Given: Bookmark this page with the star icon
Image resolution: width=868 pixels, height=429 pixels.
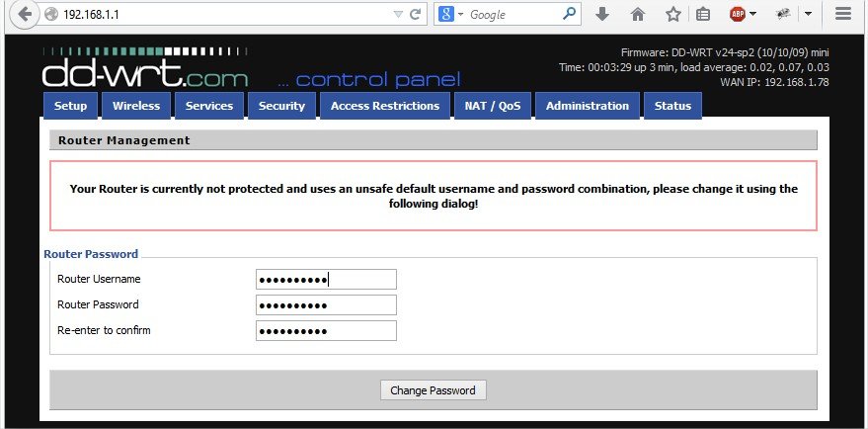Looking at the screenshot, I should pyautogui.click(x=672, y=15).
